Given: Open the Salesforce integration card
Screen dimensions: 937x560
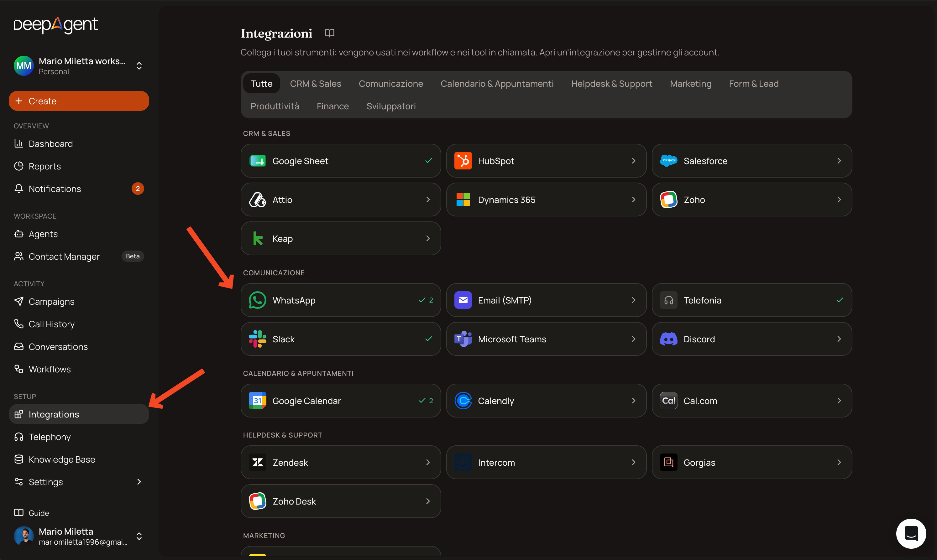Looking at the screenshot, I should click(x=752, y=161).
